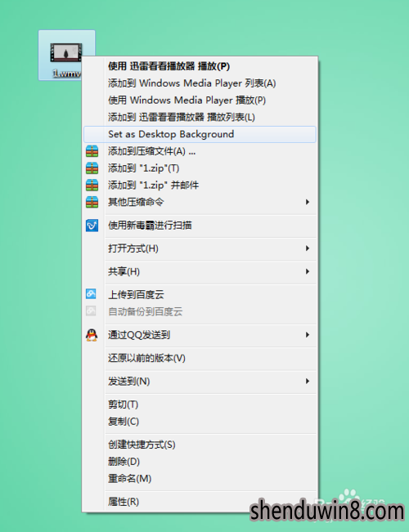Open the 共享(H) submenu arrow

point(308,271)
